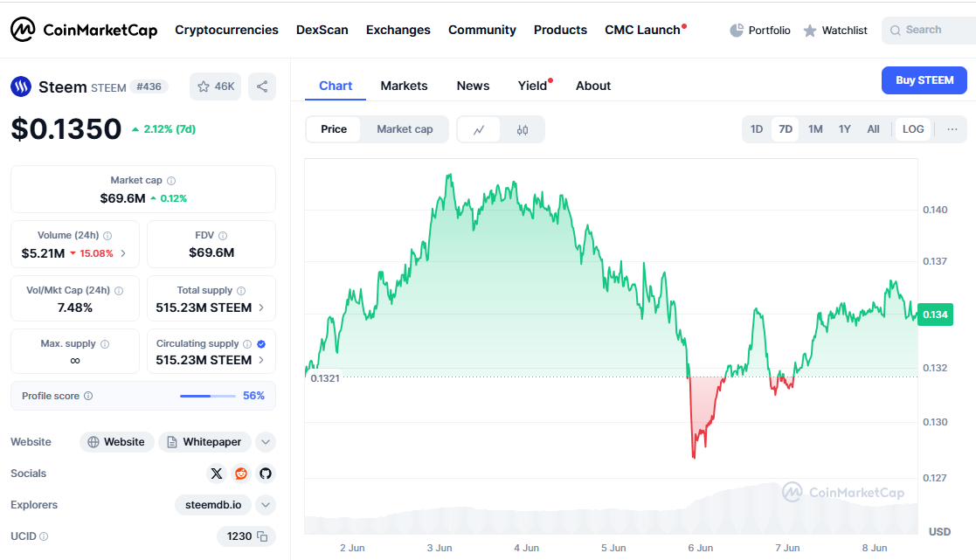The image size is (976, 560).
Task: Open the Portfolio pie icon
Action: (x=737, y=30)
